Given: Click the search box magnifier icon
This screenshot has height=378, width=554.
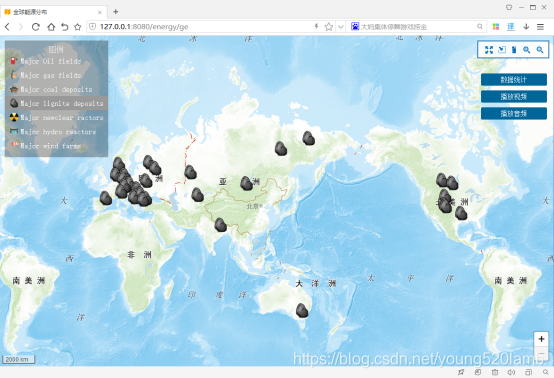Looking at the screenshot, I should point(479,26).
